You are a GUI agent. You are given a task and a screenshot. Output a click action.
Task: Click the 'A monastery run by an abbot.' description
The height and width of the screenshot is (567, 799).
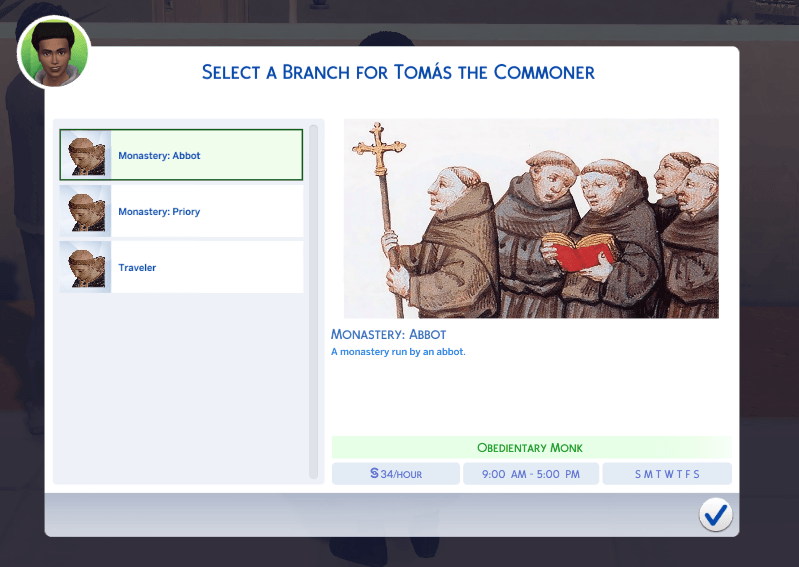tap(398, 352)
